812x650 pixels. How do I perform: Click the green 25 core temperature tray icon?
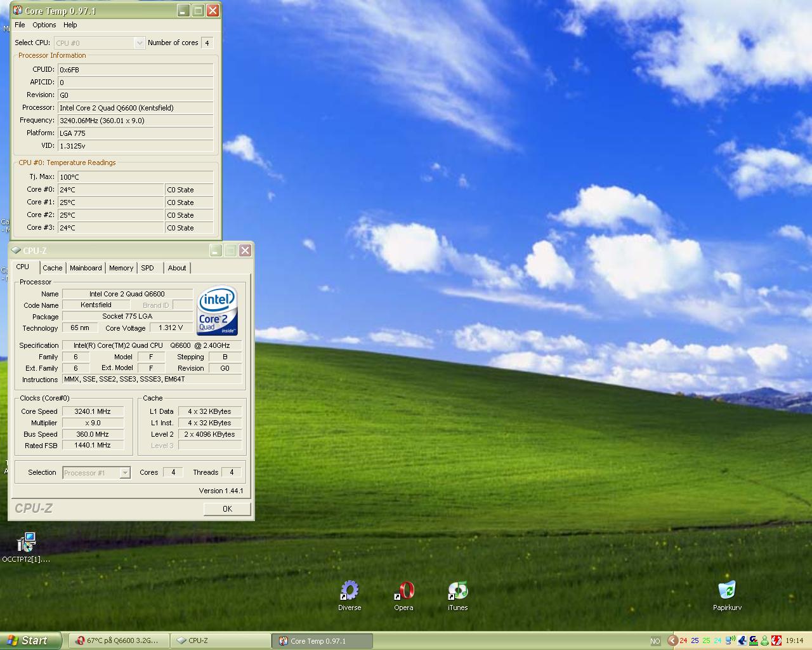click(706, 640)
